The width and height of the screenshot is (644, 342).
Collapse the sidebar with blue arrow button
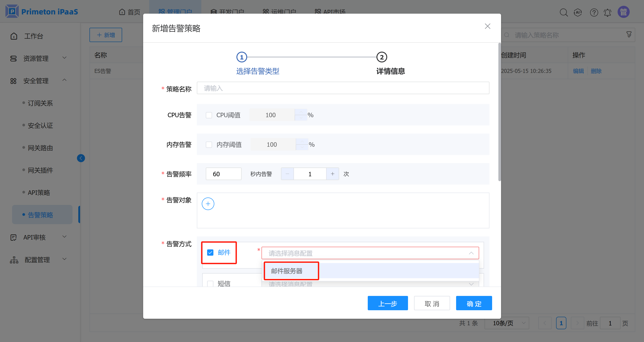pyautogui.click(x=81, y=158)
